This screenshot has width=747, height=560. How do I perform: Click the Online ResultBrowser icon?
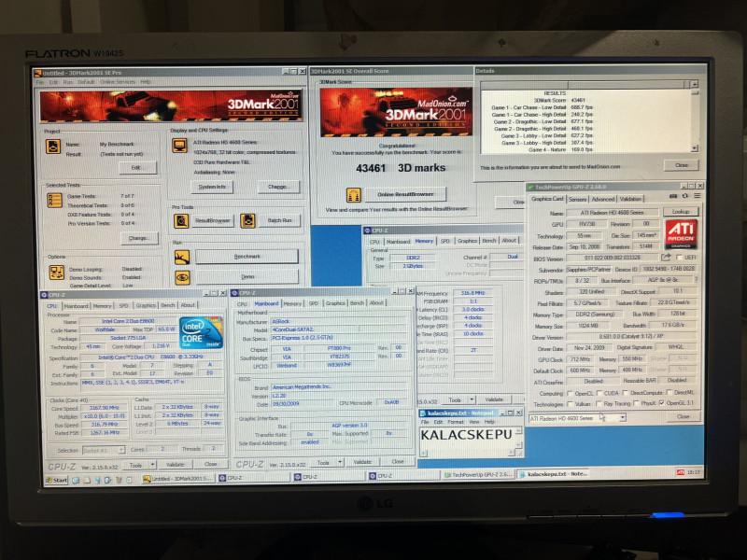coord(354,194)
